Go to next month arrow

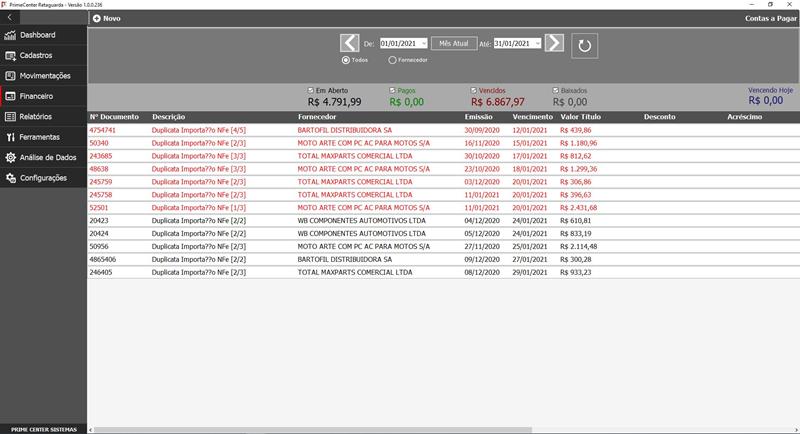[x=555, y=43]
